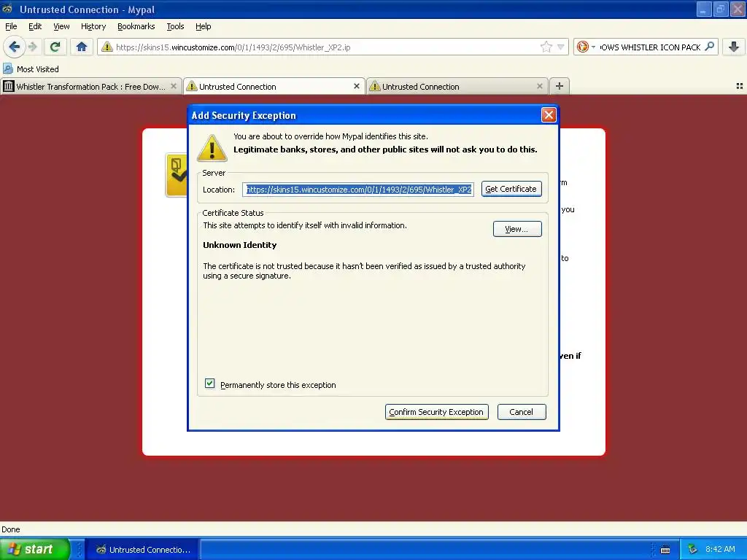Viewport: 747px width, 560px height.
Task: Click the system tray network icon
Action: tap(692, 550)
